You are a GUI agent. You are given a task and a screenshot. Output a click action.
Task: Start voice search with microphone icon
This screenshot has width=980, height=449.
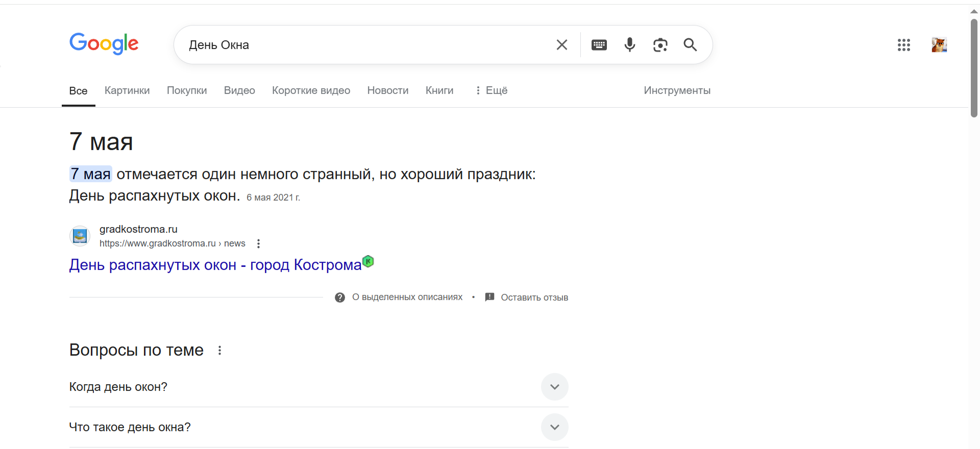tap(629, 45)
